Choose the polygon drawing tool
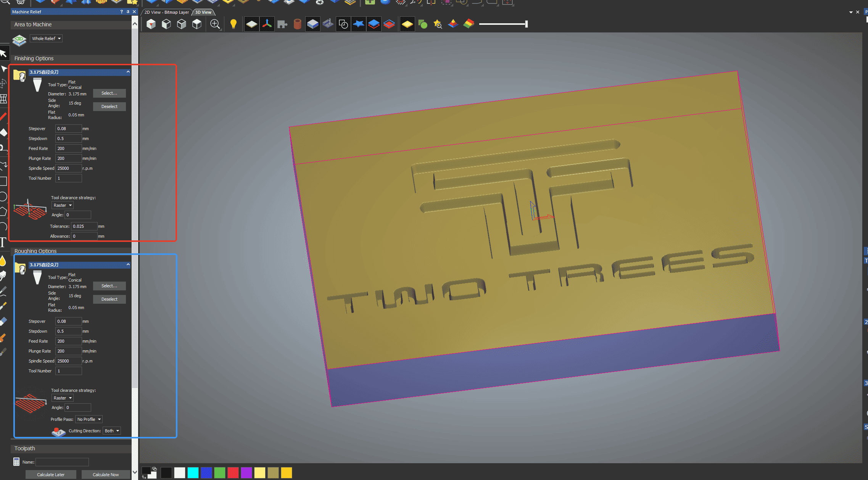 [x=3, y=212]
